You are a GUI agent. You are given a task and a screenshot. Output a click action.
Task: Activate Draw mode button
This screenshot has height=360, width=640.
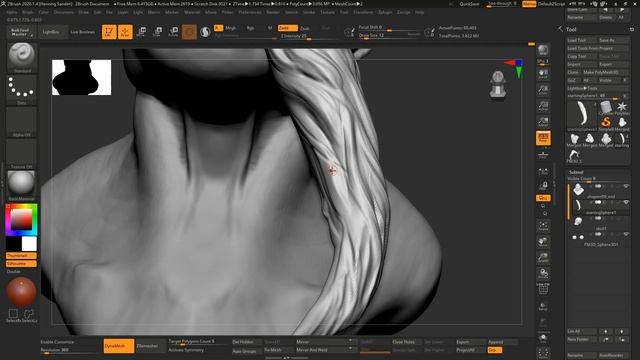[125, 32]
